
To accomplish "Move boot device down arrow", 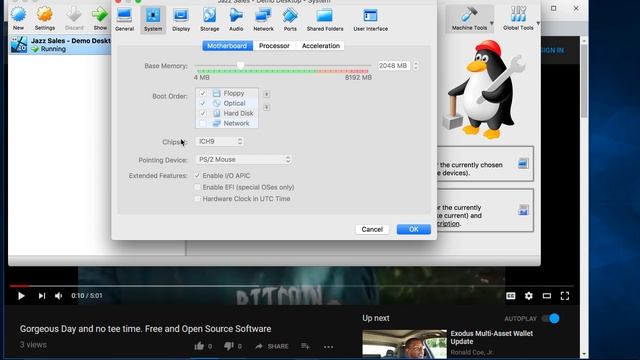I will pyautogui.click(x=267, y=108).
